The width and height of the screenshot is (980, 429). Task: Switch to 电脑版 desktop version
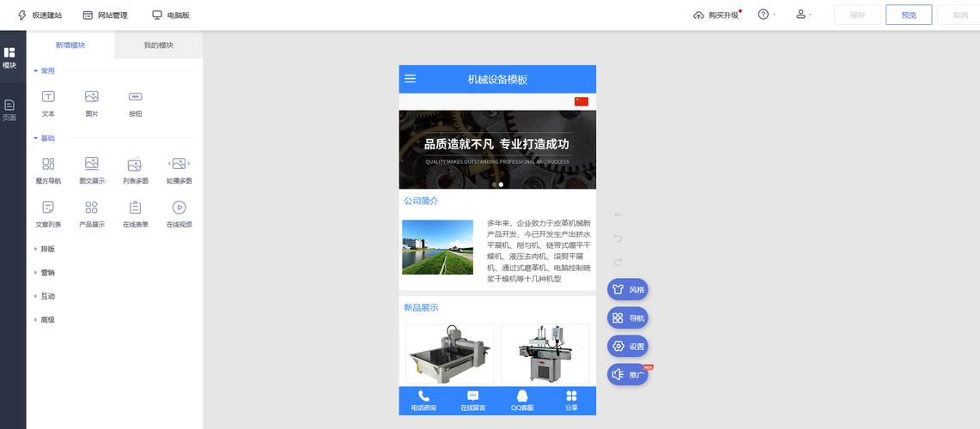tap(171, 15)
